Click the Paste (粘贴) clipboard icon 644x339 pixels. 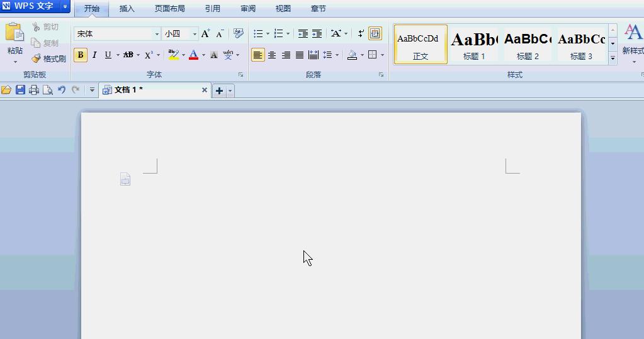pyautogui.click(x=14, y=32)
